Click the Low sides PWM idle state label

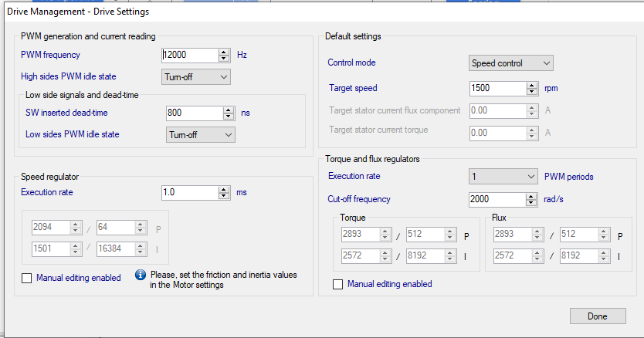pyautogui.click(x=73, y=135)
